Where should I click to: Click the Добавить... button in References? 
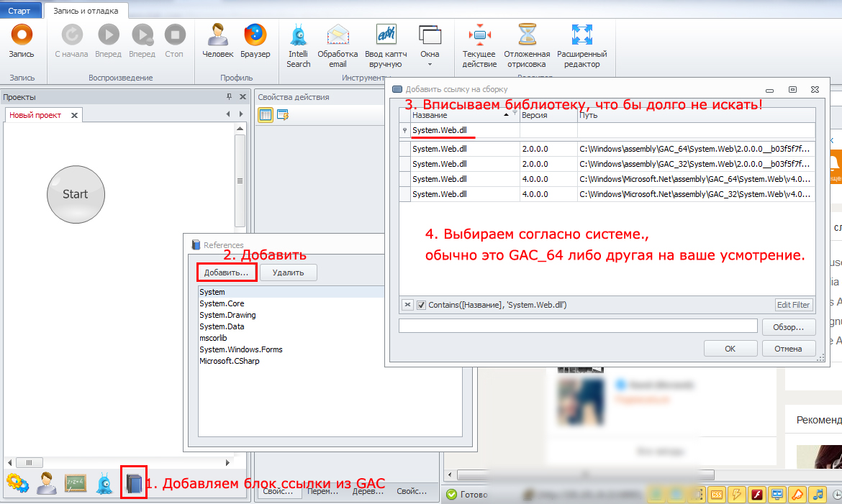coord(226,272)
